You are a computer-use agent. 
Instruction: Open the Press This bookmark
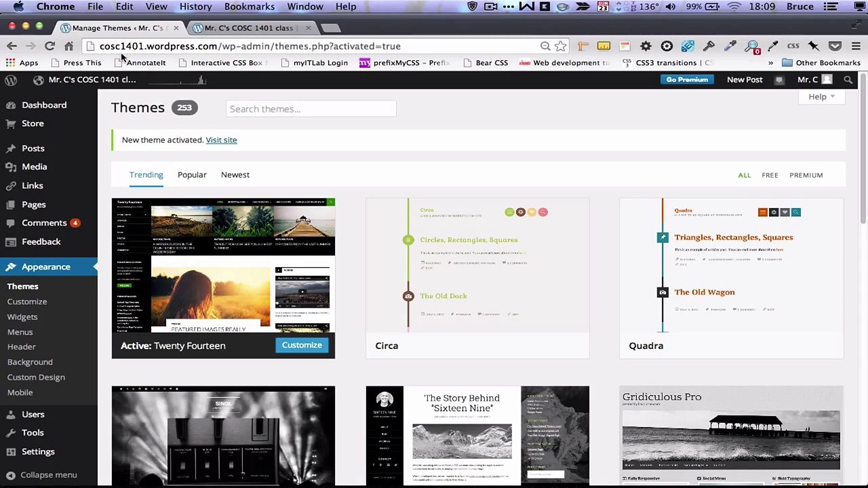point(75,62)
